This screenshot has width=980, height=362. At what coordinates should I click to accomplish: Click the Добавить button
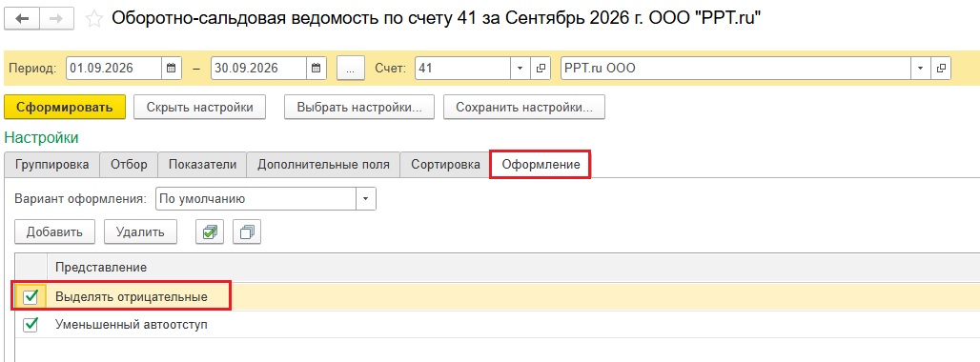[x=54, y=232]
